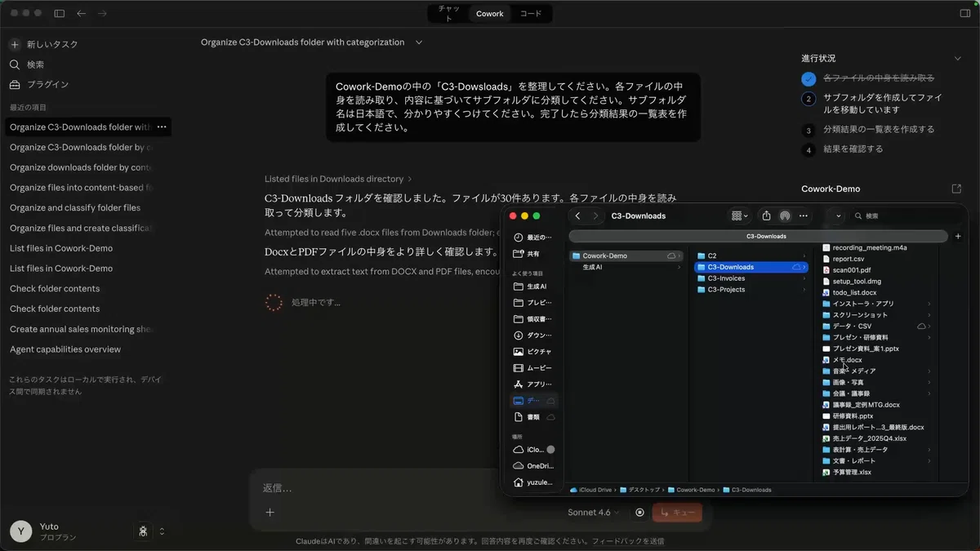The image size is (980, 551).
Task: Add a new Finder tab with plus
Action: 958,236
